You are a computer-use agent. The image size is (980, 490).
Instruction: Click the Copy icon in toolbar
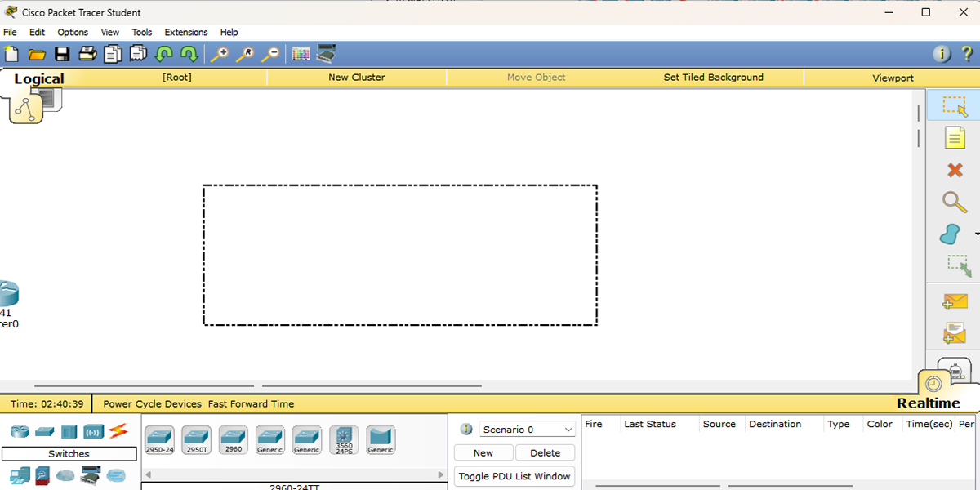(113, 55)
